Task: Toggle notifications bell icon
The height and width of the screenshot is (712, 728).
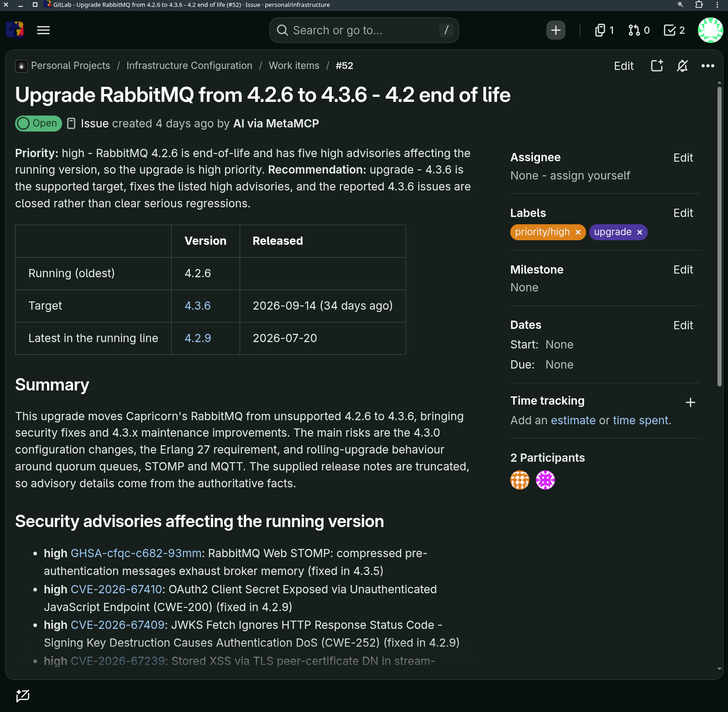Action: click(x=682, y=66)
